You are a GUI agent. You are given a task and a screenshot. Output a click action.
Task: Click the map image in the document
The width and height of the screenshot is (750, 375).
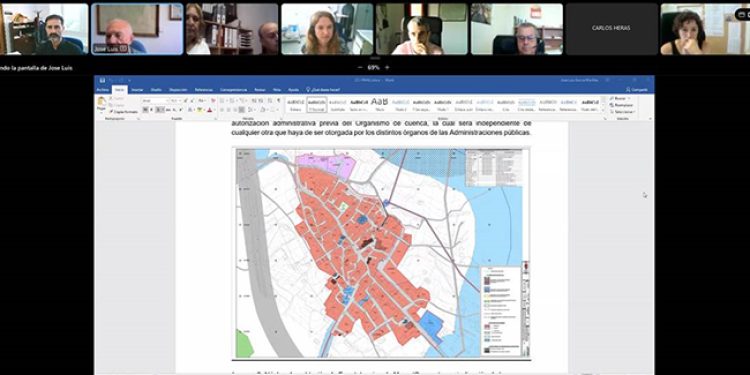point(381,253)
